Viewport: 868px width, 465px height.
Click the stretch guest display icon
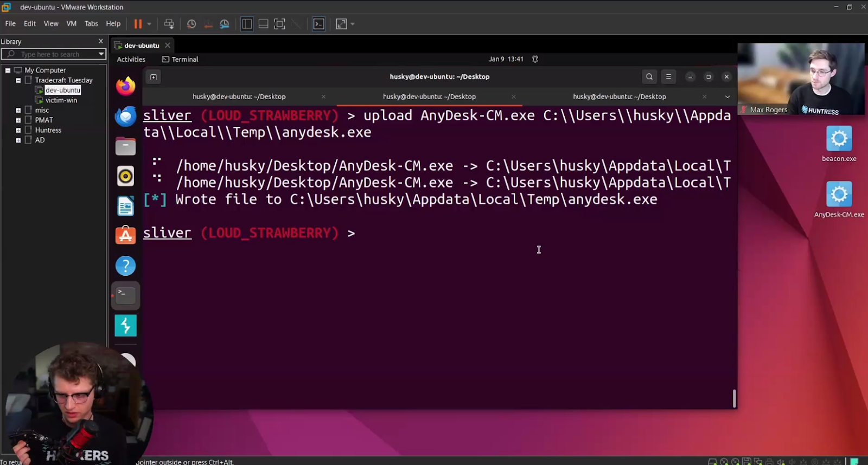coord(341,24)
